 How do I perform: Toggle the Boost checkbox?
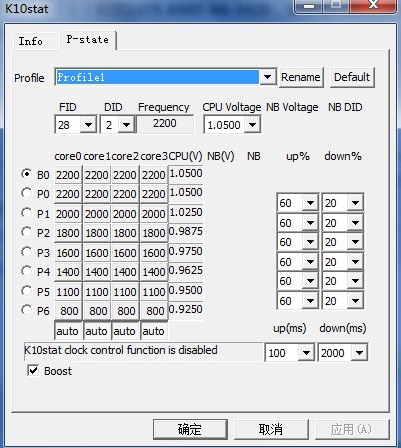coord(33,371)
